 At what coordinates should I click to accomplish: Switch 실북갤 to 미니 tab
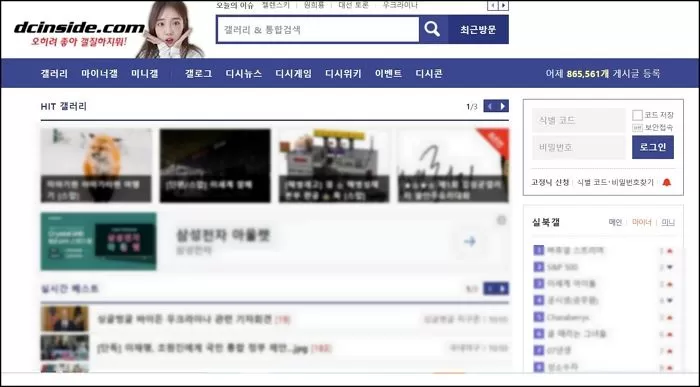pos(668,222)
